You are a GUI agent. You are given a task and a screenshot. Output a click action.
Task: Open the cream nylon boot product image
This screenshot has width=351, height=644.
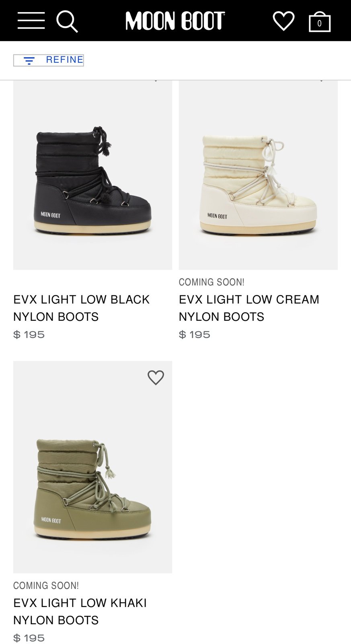tap(258, 175)
